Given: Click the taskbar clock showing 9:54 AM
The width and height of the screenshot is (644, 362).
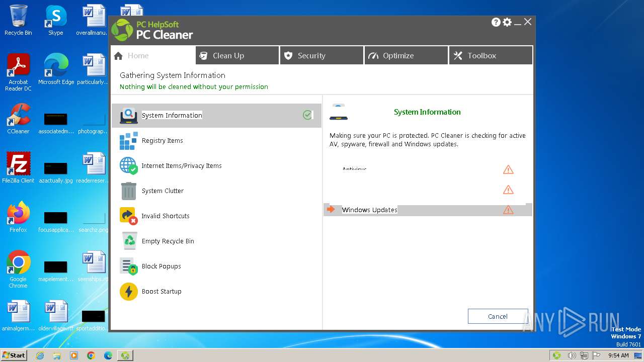Looking at the screenshot, I should click(x=618, y=355).
